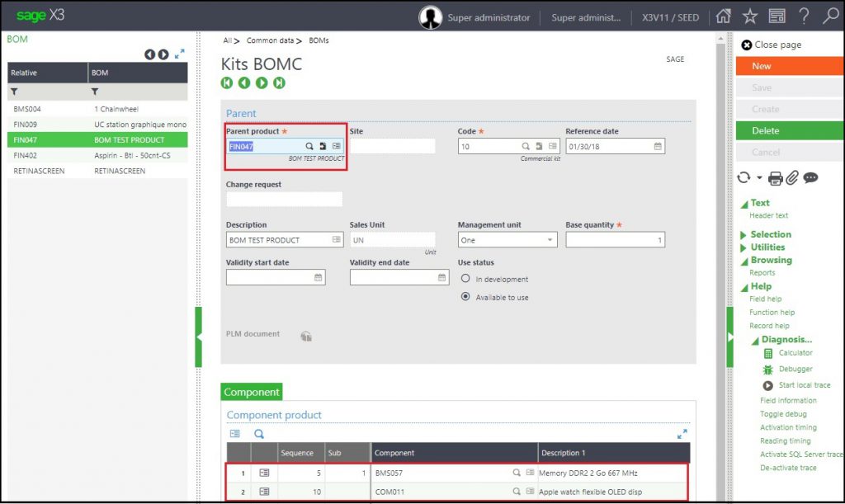Open the row card icon for COM011 line

tap(264, 492)
